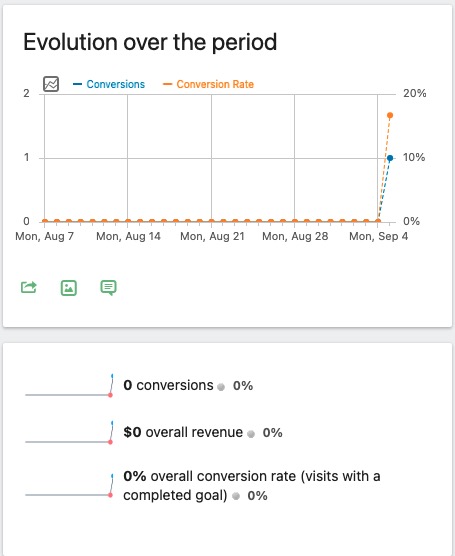Click the Mon, Sep 4 zero data point
455x556 pixels.
click(378, 221)
